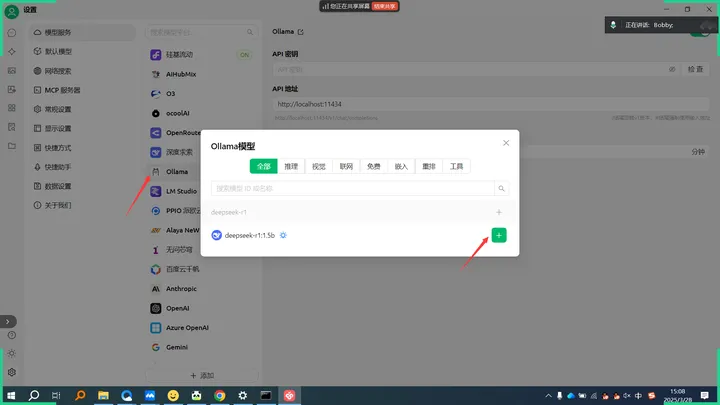The image size is (720, 405).
Task: Focus the API 地址 localhost field
Action: (491, 104)
